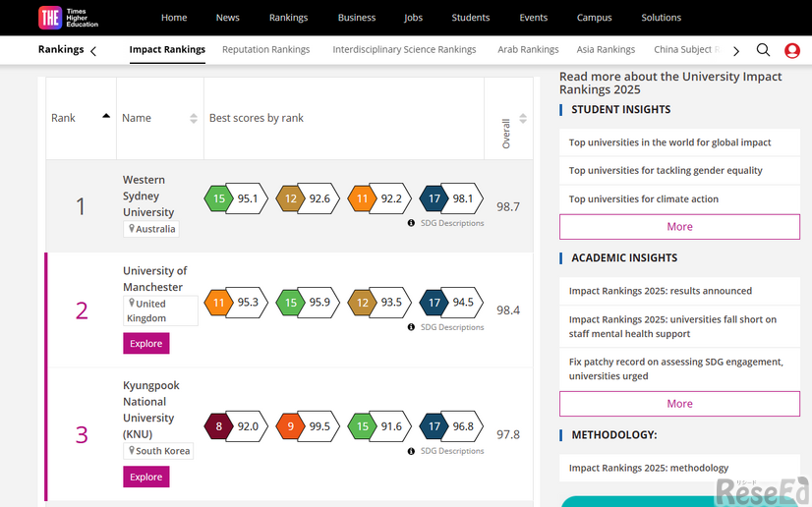Open Fix patchy record SDG engagement article
Viewport: 812px width, 507px height.
675,368
